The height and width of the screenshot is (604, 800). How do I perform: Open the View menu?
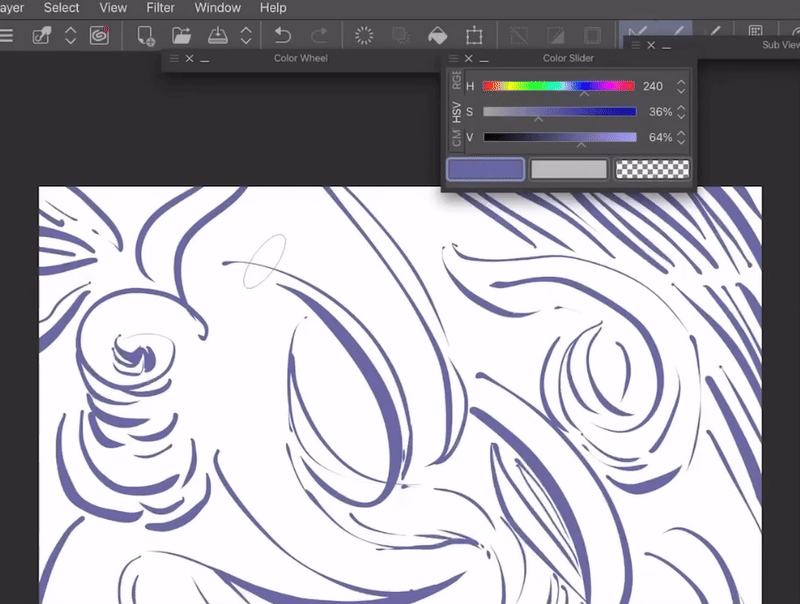[x=113, y=8]
